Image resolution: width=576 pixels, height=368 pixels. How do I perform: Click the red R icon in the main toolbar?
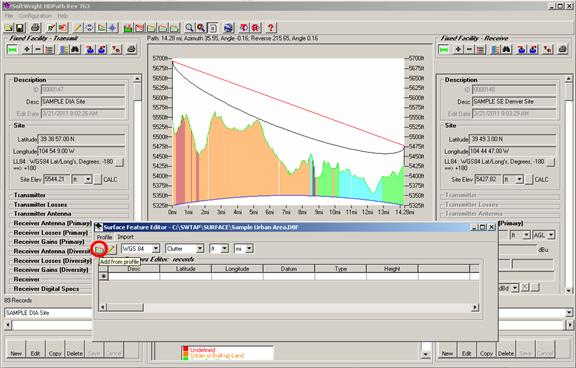256,28
